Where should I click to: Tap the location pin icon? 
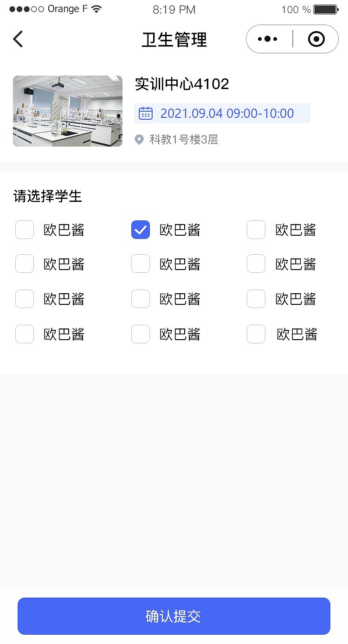pyautogui.click(x=139, y=140)
